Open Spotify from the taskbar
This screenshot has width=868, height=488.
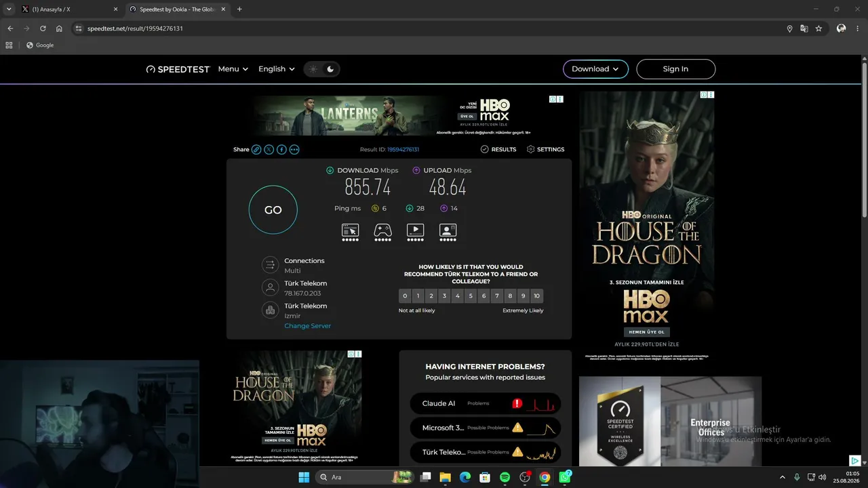(505, 477)
